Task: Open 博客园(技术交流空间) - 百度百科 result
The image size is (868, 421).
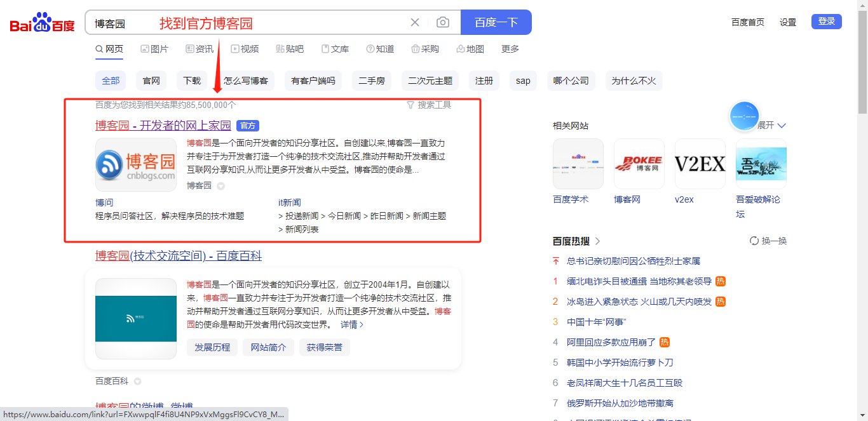Action: (x=179, y=256)
